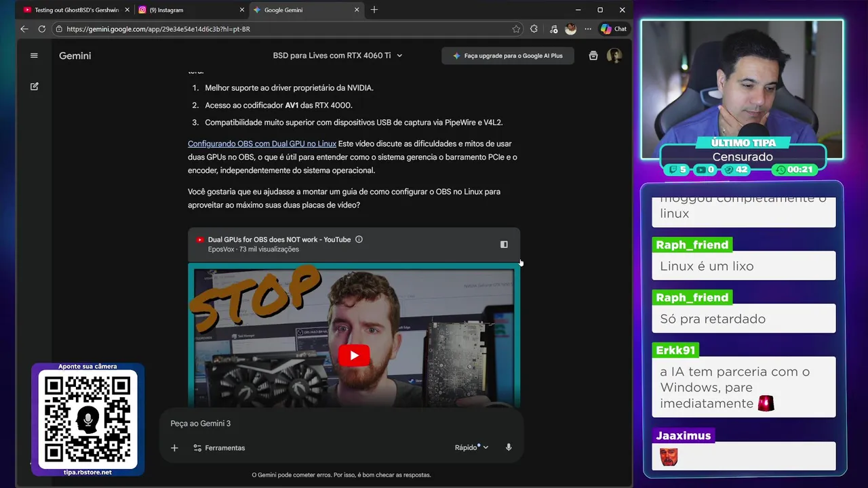Image resolution: width=868 pixels, height=488 pixels.
Task: Click username 'Erkk91' in chat
Action: [x=676, y=350]
